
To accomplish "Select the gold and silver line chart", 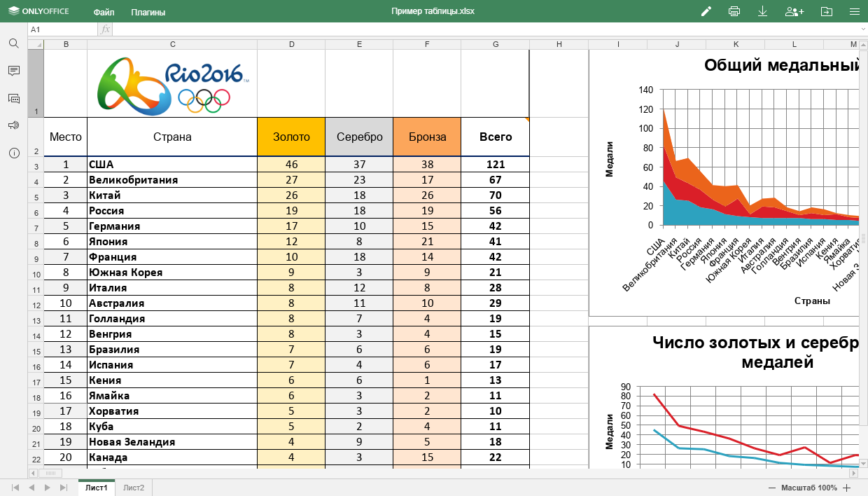I will point(724,397).
